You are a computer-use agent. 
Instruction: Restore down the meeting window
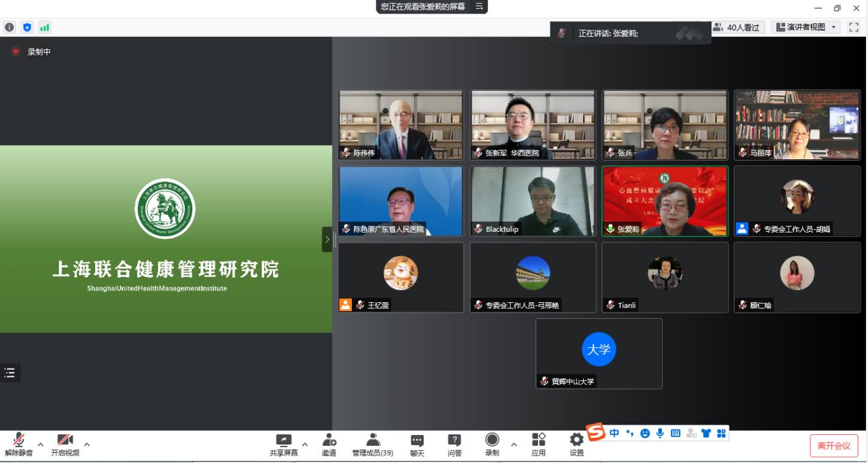tap(837, 8)
